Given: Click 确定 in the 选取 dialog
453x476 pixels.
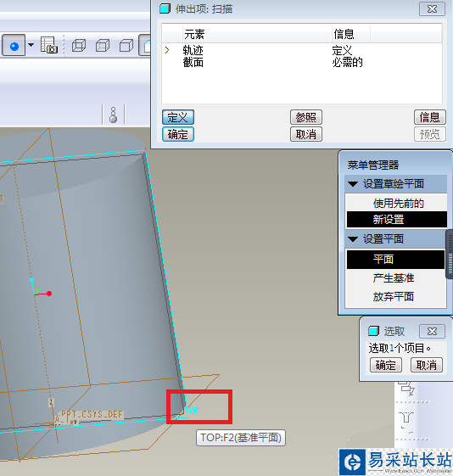Looking at the screenshot, I should 386,365.
